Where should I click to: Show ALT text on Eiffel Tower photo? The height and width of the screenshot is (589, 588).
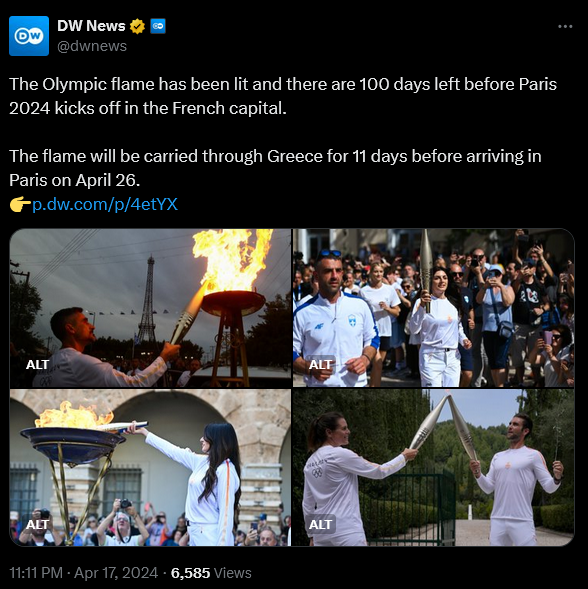tap(37, 364)
